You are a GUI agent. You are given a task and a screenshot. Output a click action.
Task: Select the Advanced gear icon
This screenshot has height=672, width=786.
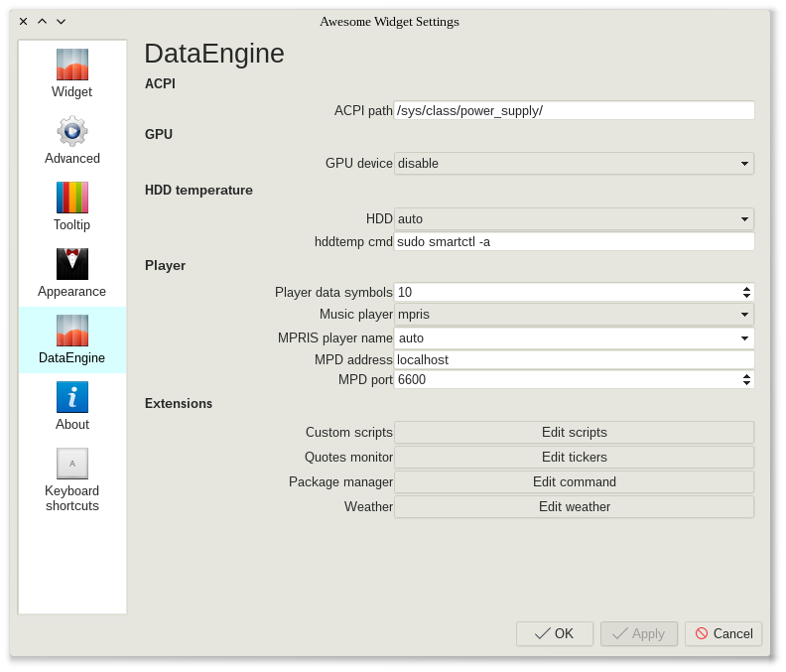(72, 131)
